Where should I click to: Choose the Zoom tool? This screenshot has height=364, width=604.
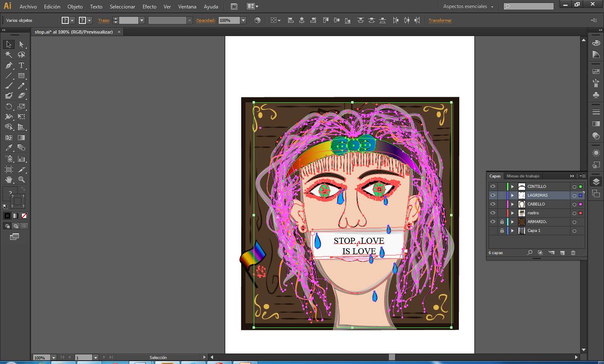tap(21, 179)
